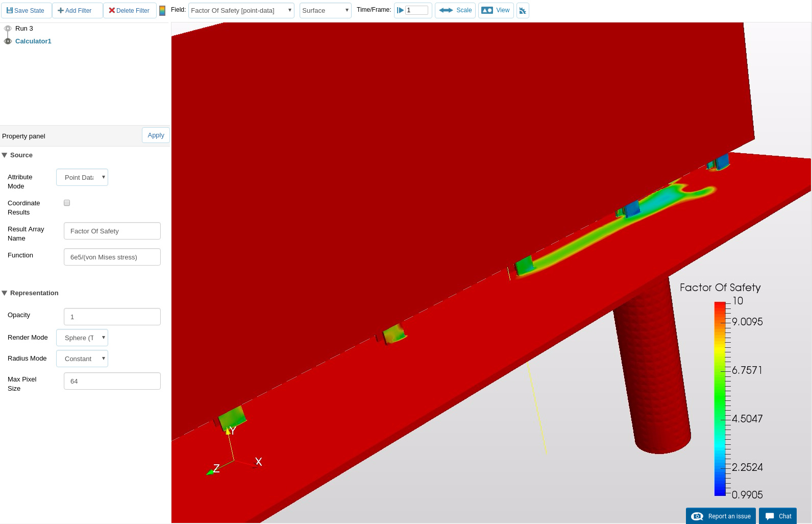Open the Attribute Mode dropdown
Screen dimensions: 812x524
[82, 177]
